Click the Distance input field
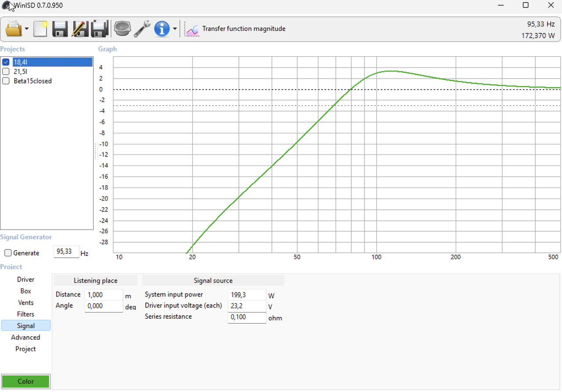Screen dimensions: 562x392 point(104,295)
